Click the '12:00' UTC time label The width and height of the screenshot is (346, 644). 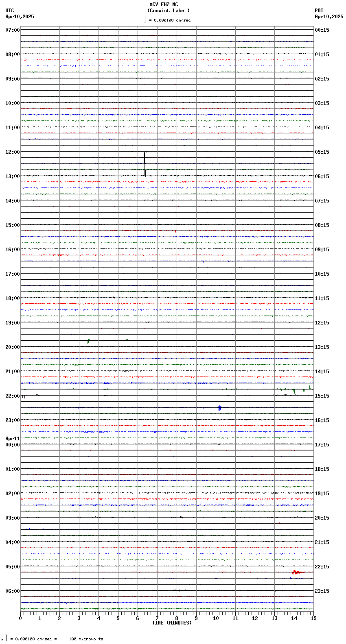[13, 152]
